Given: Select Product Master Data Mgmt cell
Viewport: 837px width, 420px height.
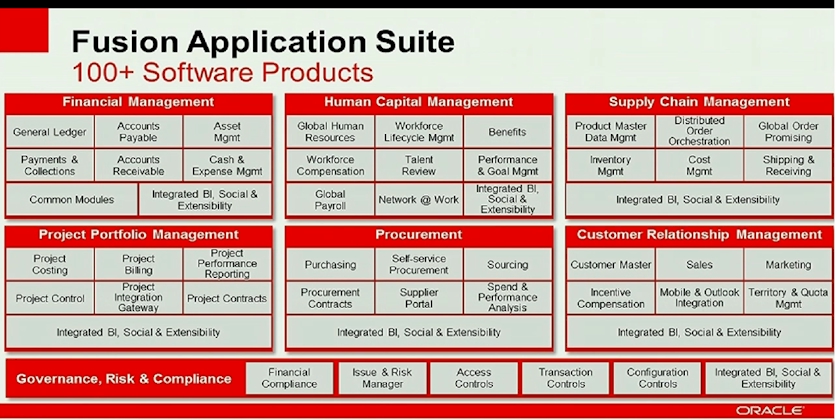Looking at the screenshot, I should coord(610,132).
